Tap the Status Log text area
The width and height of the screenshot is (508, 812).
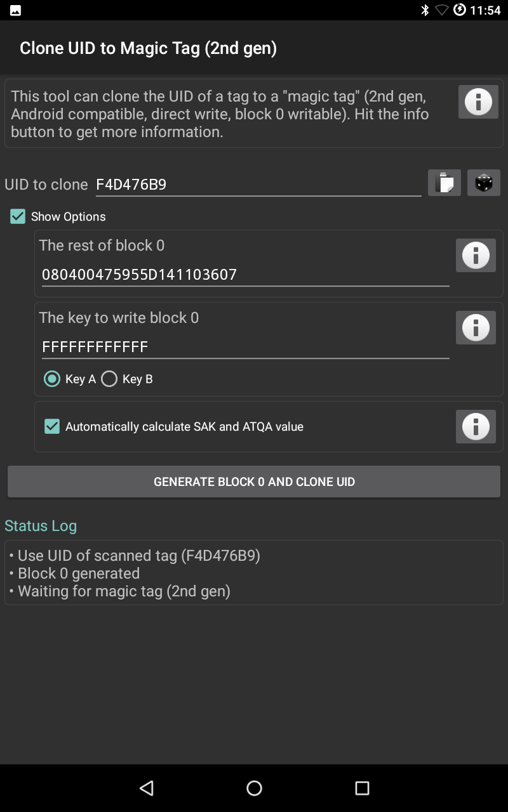click(x=254, y=573)
